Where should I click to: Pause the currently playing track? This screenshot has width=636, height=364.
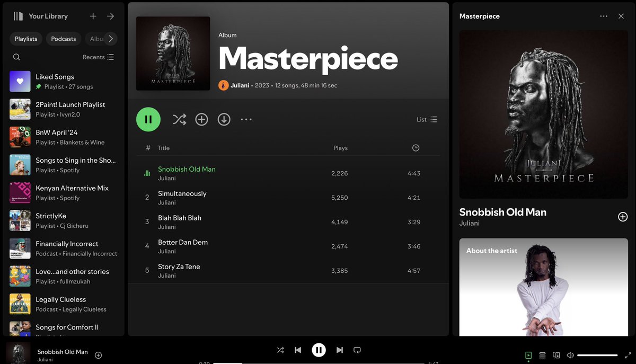319,350
